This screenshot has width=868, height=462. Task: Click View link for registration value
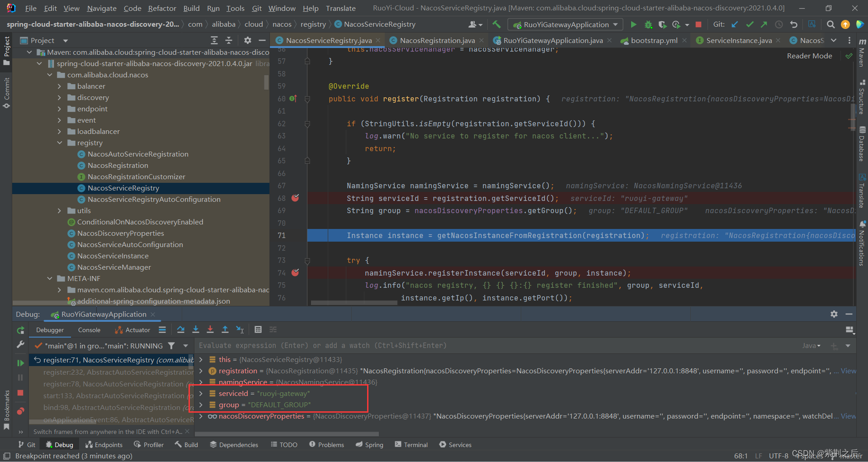[848, 371]
